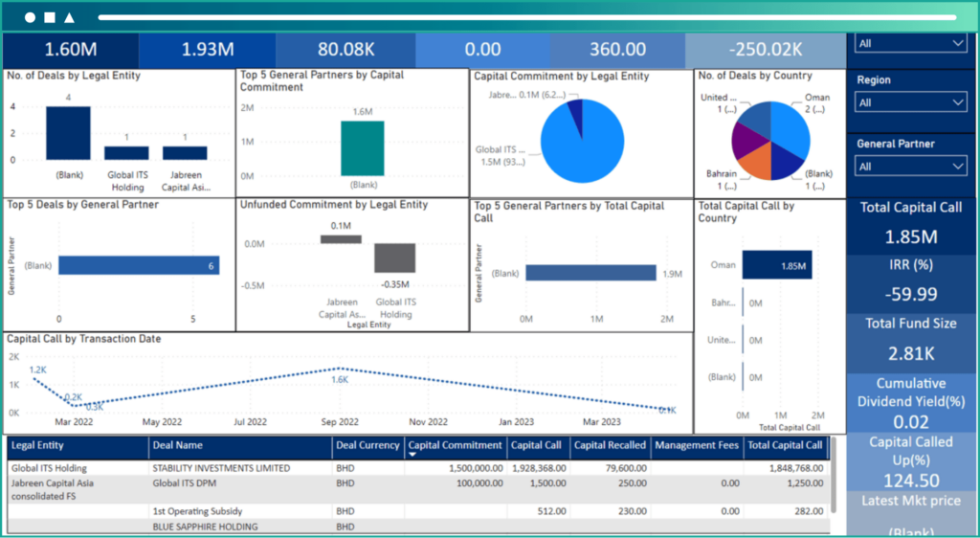The width and height of the screenshot is (980, 538).
Task: Click the sort arrow under Capital Commitment header
Action: tap(412, 455)
